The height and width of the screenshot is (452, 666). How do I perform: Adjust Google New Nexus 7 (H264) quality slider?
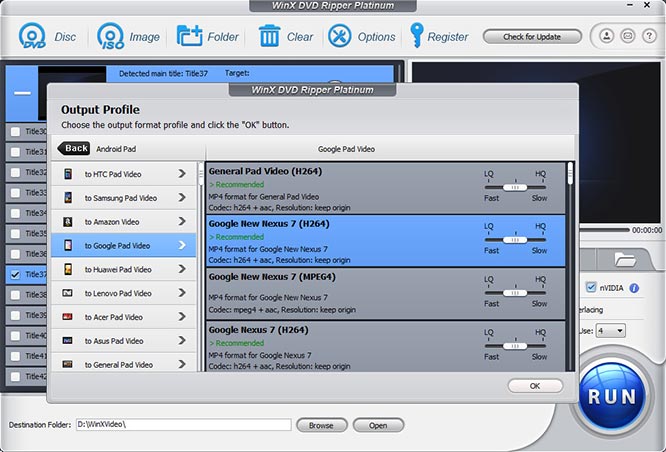pos(515,240)
